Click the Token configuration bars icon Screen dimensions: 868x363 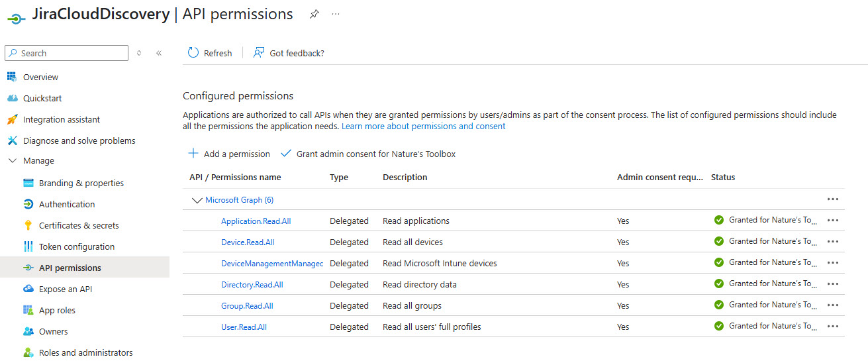coord(28,246)
